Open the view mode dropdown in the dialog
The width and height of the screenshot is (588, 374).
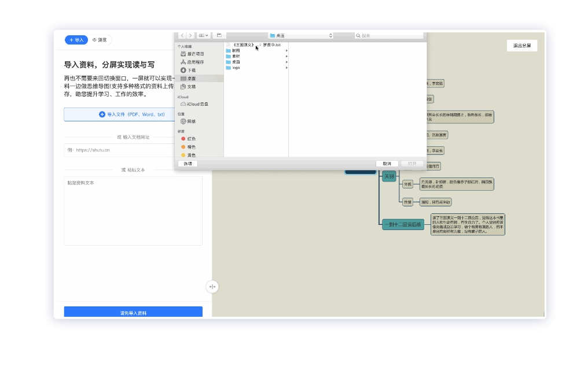coord(204,35)
